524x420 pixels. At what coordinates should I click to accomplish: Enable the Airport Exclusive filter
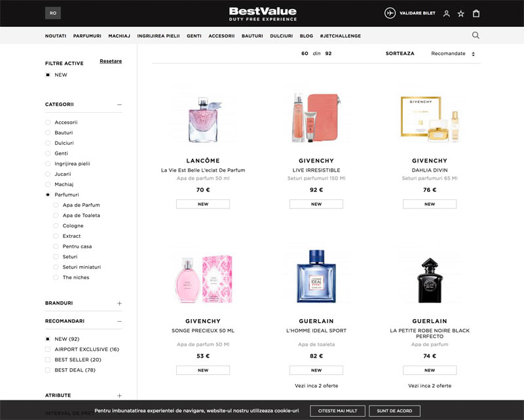pyautogui.click(x=48, y=349)
